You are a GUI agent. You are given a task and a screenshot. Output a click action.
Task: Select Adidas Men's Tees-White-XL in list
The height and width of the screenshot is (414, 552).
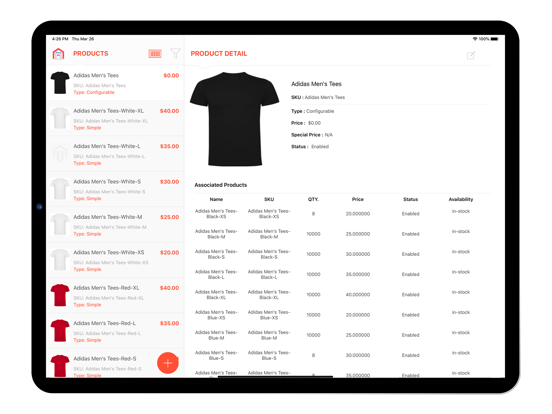[115, 119]
